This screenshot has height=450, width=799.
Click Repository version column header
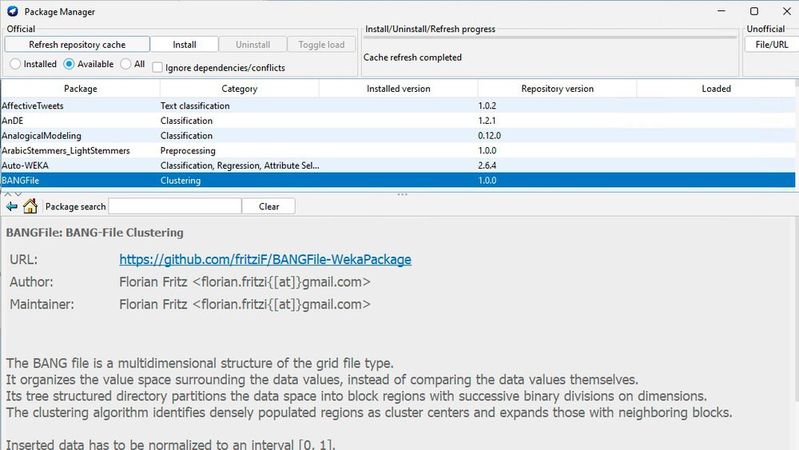click(x=557, y=89)
